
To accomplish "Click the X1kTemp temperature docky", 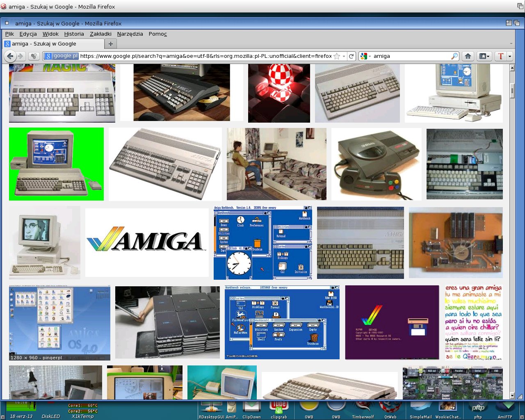I will (x=82, y=411).
